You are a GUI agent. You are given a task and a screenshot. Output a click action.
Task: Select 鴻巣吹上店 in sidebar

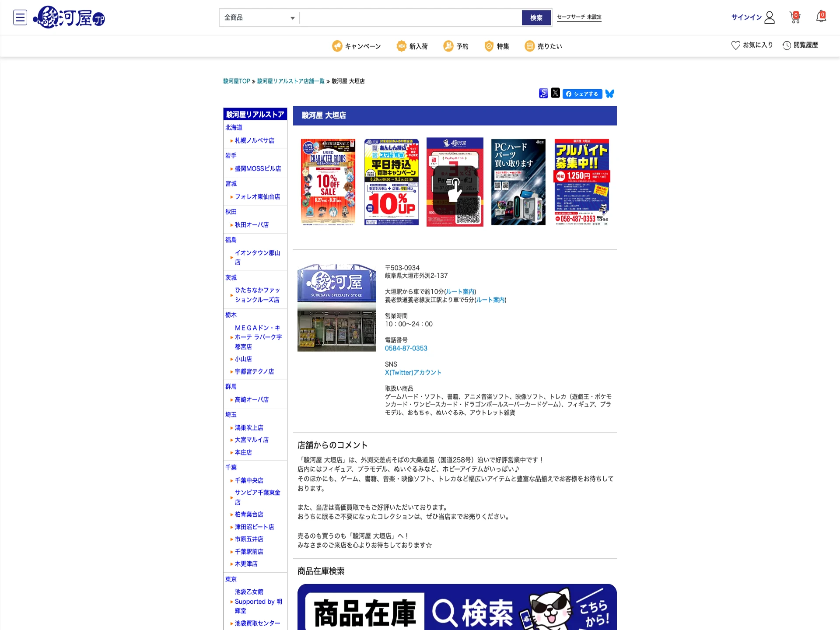pos(249,427)
